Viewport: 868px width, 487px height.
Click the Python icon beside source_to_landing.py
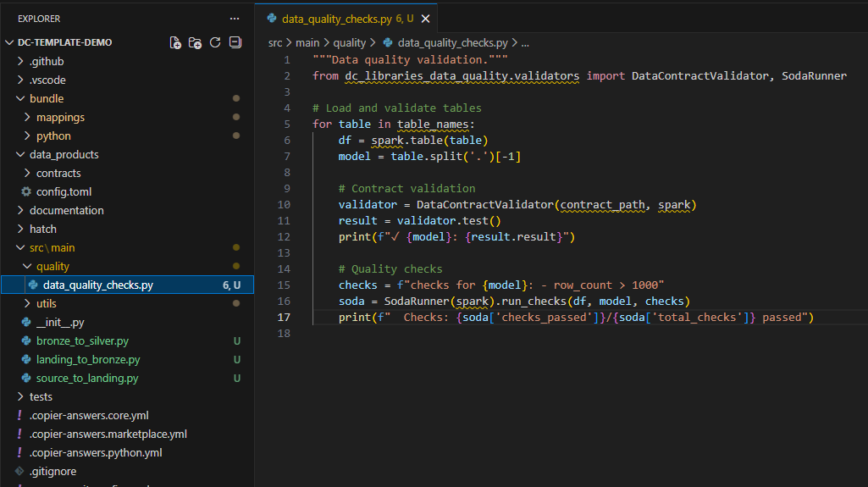pyautogui.click(x=26, y=378)
